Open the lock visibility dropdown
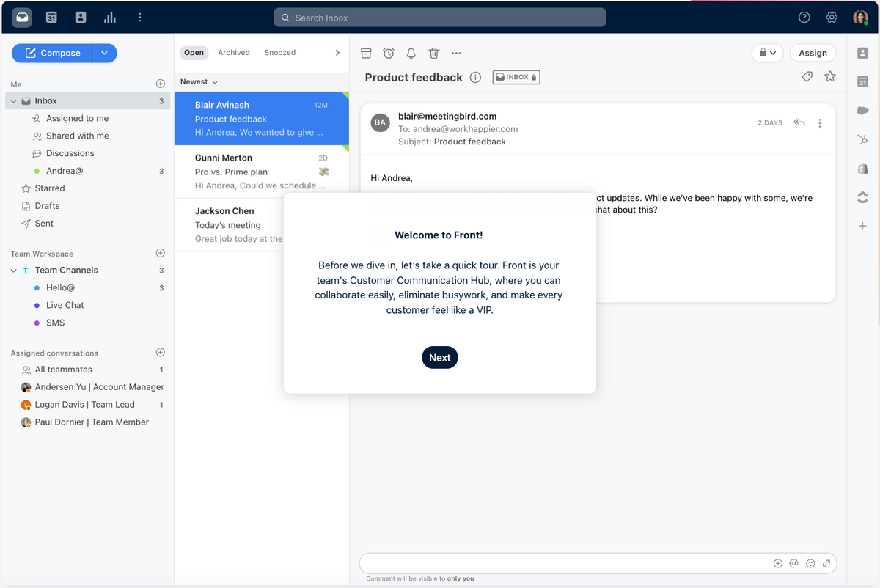 click(x=768, y=53)
